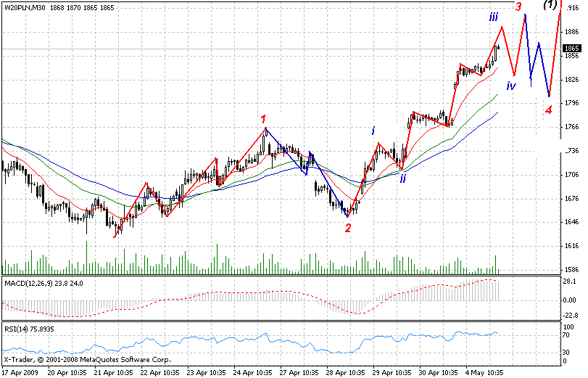Select the blue wave i label

[x=373, y=131]
